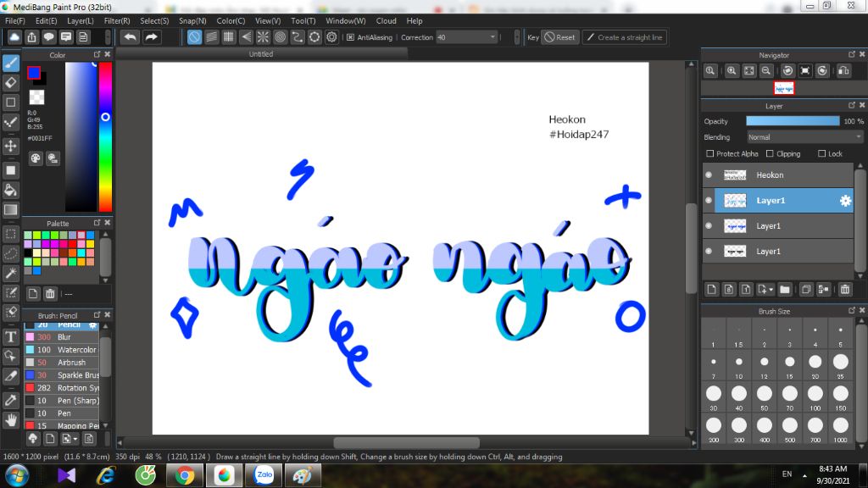This screenshot has height=488, width=868.
Task: Adjust the layer Opacity slider
Action: pyautogui.click(x=793, y=121)
